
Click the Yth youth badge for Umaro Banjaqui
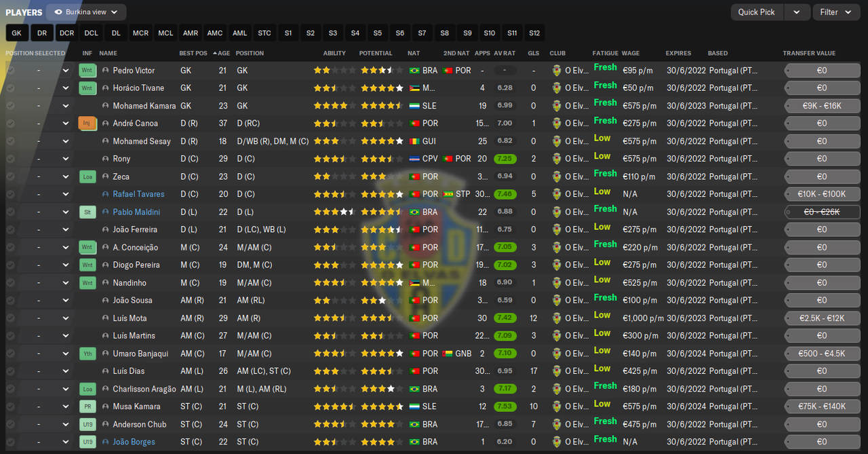click(88, 354)
